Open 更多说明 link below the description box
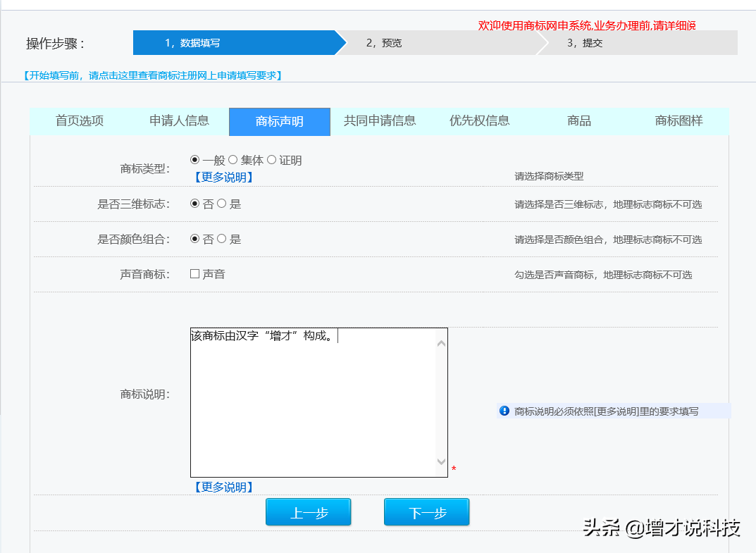 (x=223, y=487)
